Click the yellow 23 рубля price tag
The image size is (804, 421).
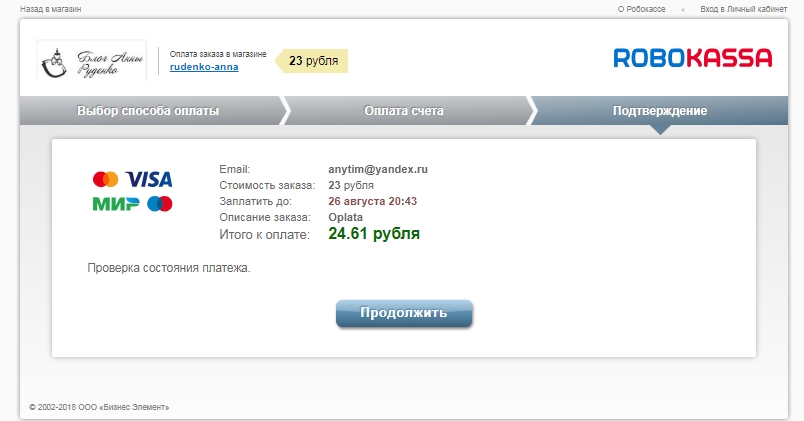(312, 61)
